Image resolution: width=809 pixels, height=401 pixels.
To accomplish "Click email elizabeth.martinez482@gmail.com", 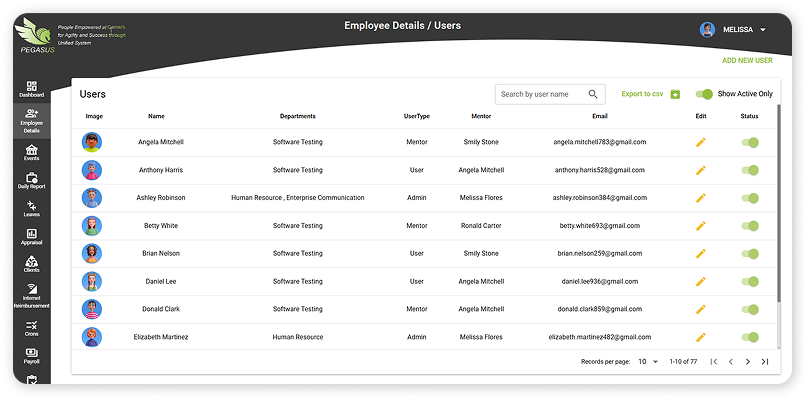I will [x=600, y=337].
